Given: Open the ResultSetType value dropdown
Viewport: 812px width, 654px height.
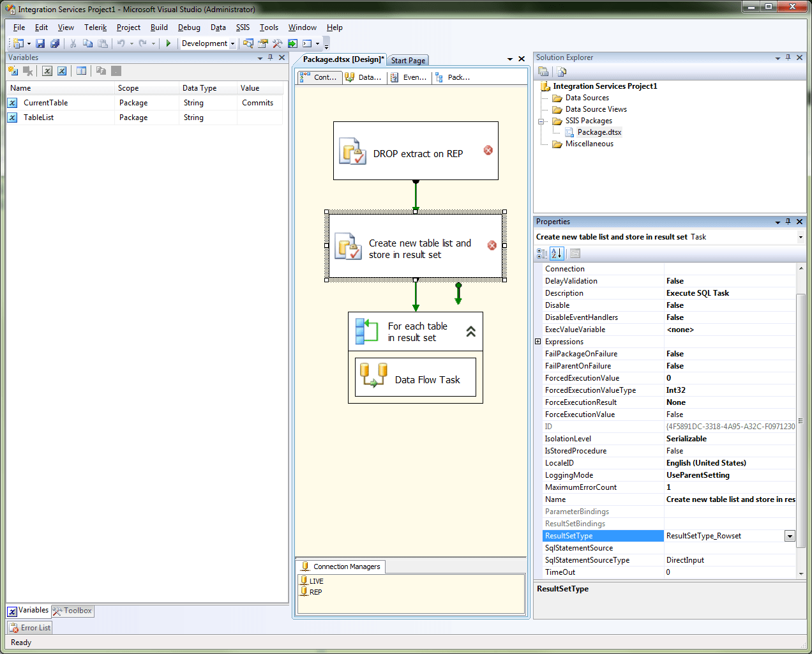Looking at the screenshot, I should click(x=790, y=536).
